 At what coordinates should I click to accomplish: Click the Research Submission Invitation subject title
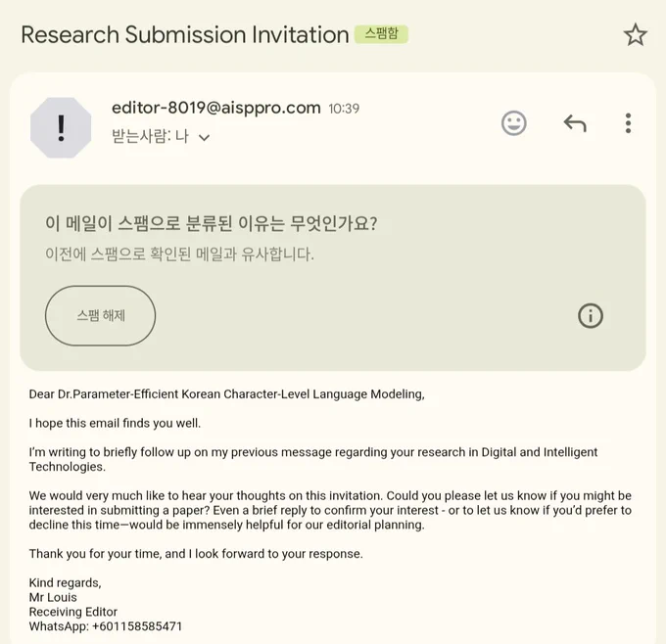point(185,35)
